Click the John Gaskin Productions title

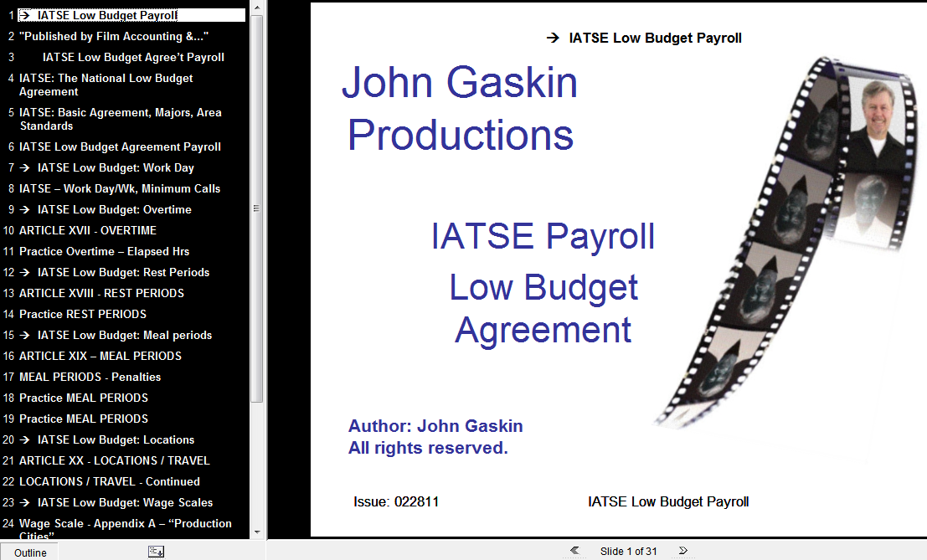coord(460,108)
